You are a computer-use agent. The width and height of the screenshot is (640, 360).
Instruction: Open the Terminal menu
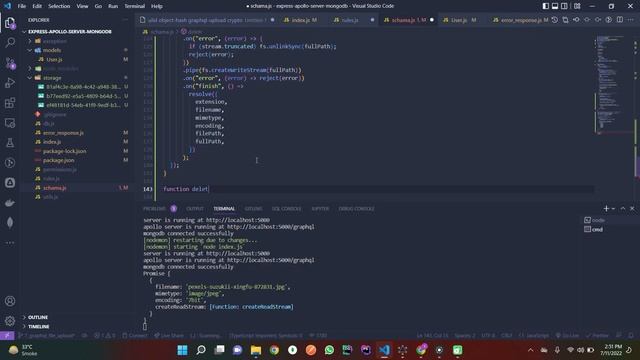(135, 6)
